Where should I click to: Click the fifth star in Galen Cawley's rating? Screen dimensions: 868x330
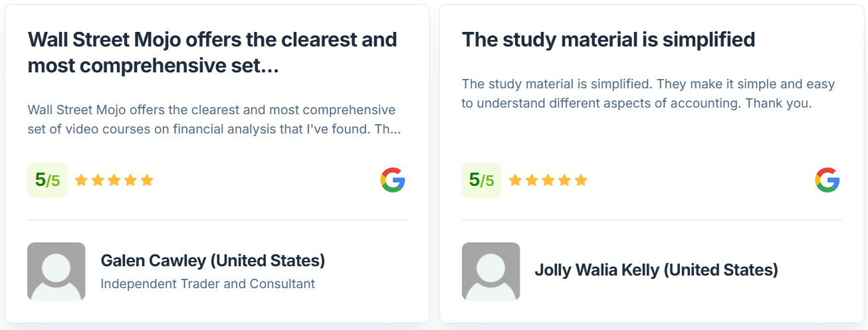click(147, 180)
